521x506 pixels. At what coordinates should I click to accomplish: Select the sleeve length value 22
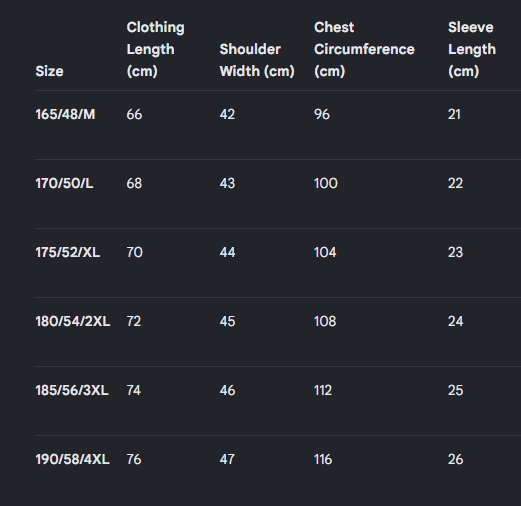[x=455, y=183]
